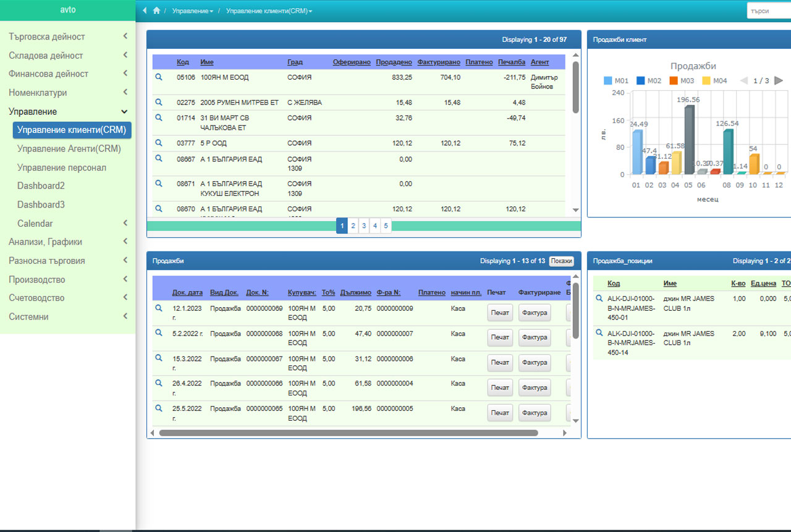The image size is (791, 532).
Task: Click Печат for document 0000000066
Action: point(500,388)
